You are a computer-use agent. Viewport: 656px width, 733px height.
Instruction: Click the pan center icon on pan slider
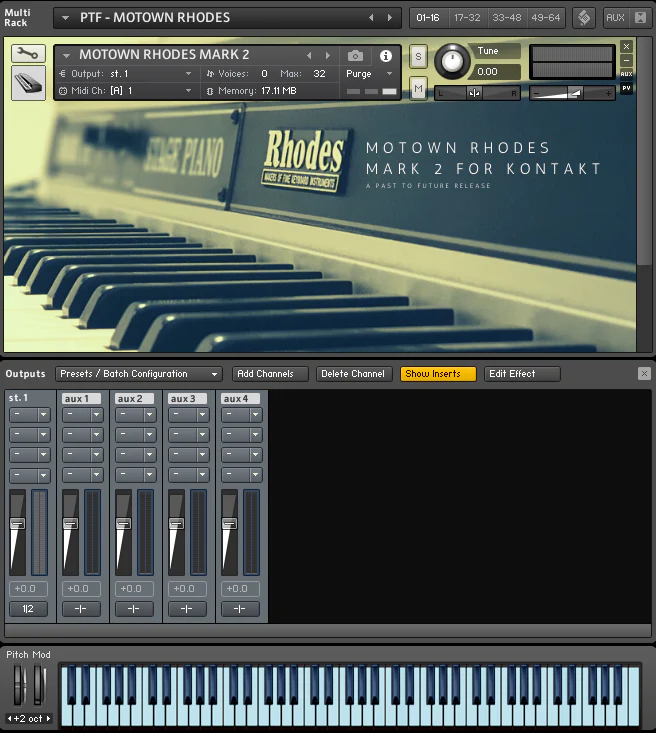[x=474, y=93]
